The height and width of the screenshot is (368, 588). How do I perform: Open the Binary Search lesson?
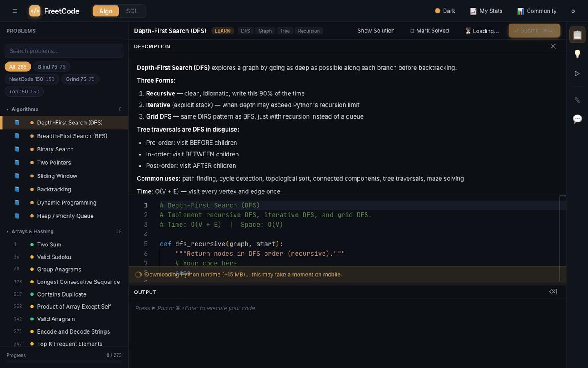tap(64, 149)
